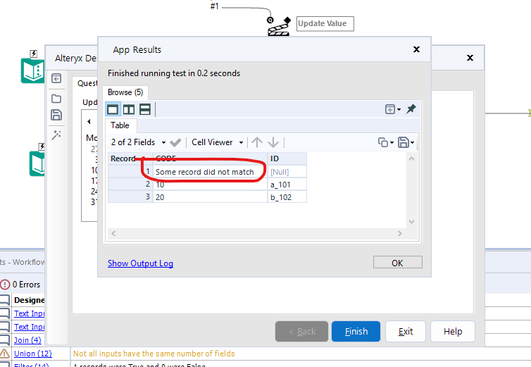Click the up arrow previous record icon
The height and width of the screenshot is (367, 531).
pos(257,143)
